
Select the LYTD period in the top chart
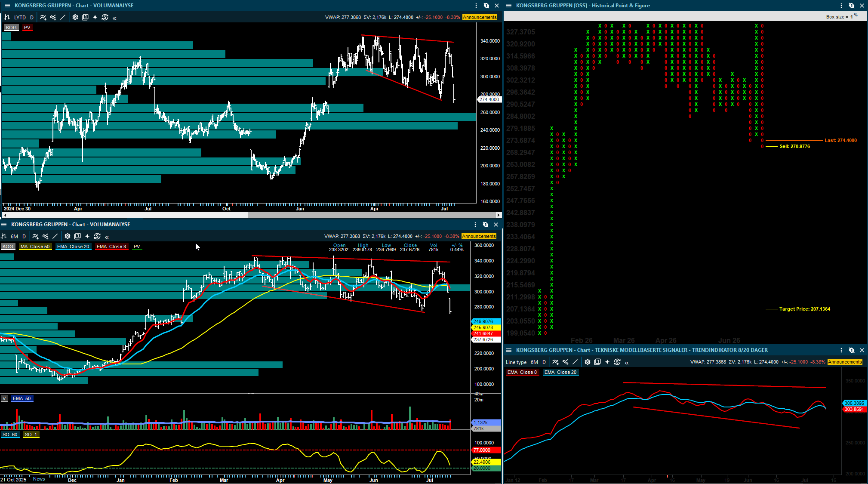click(20, 18)
